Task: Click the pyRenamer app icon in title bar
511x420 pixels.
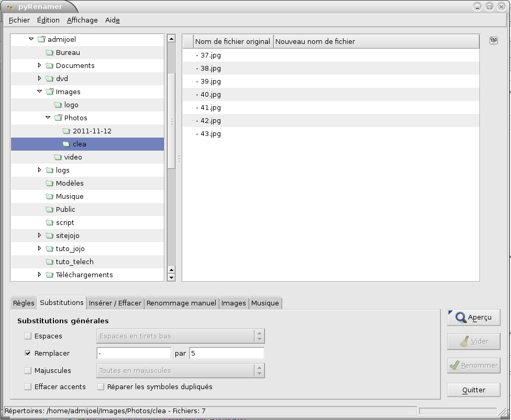Action: pyautogui.click(x=9, y=7)
